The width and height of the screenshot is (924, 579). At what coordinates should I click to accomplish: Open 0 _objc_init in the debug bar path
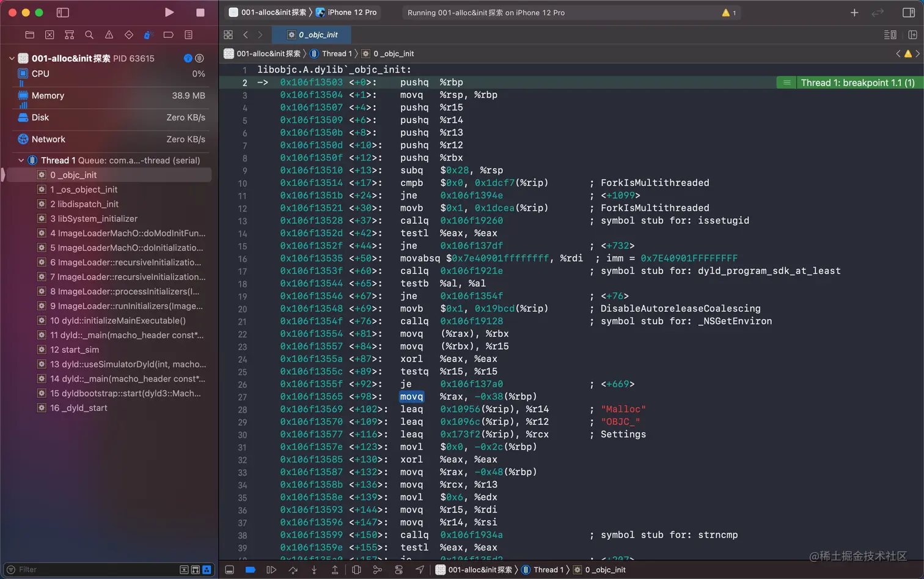pos(599,570)
